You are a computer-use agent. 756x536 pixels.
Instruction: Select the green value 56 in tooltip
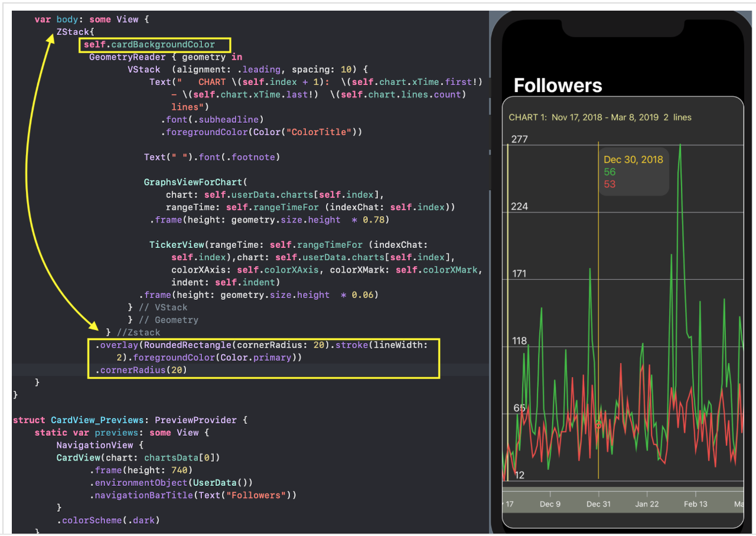point(608,172)
